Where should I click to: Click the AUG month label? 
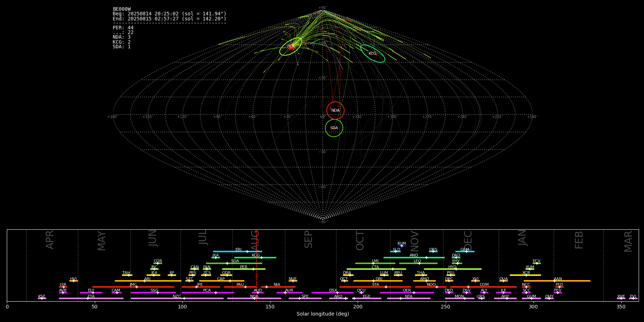point(255,241)
